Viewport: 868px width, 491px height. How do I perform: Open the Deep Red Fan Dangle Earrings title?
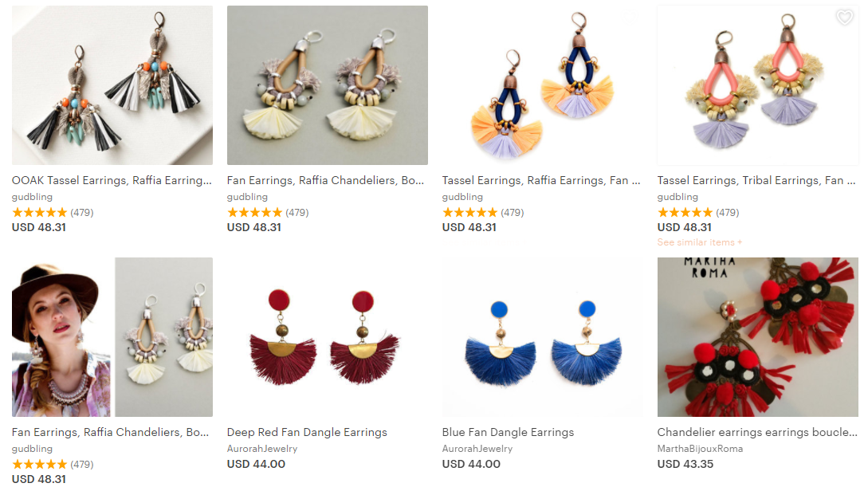(x=307, y=432)
